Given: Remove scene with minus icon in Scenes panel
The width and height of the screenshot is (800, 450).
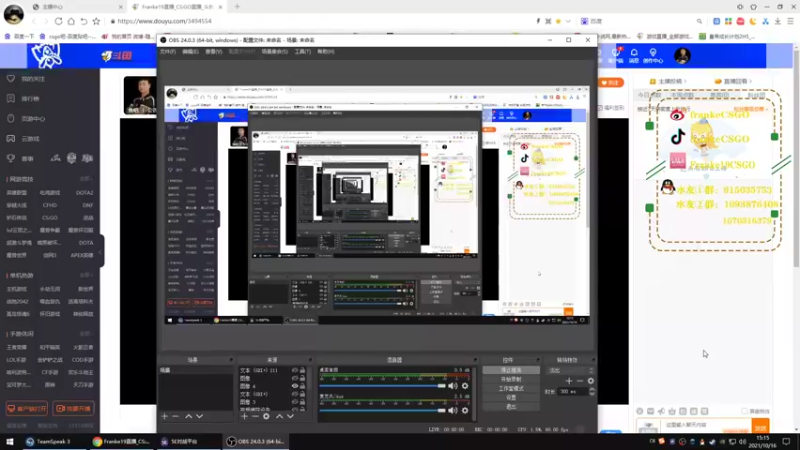Looking at the screenshot, I should 176,416.
